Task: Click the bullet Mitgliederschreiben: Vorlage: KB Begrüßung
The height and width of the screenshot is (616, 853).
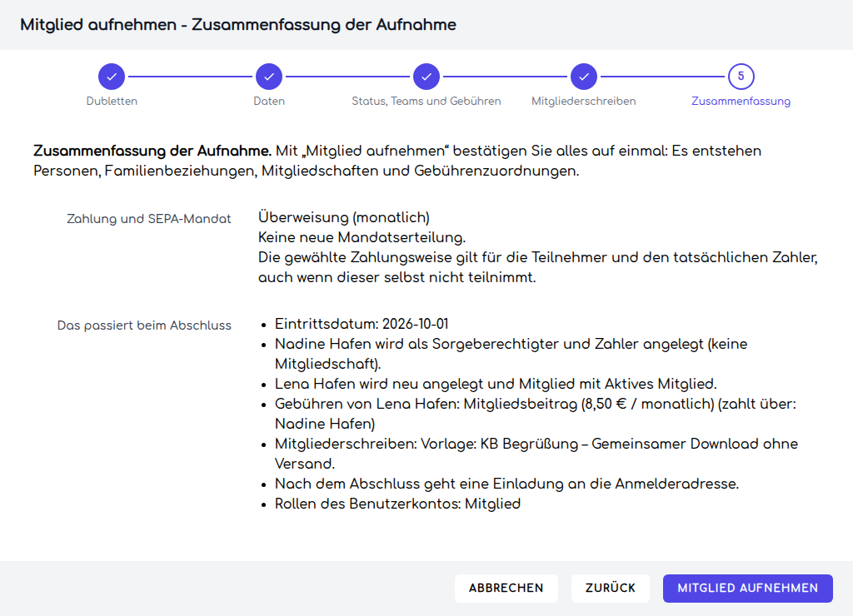Action: (536, 454)
